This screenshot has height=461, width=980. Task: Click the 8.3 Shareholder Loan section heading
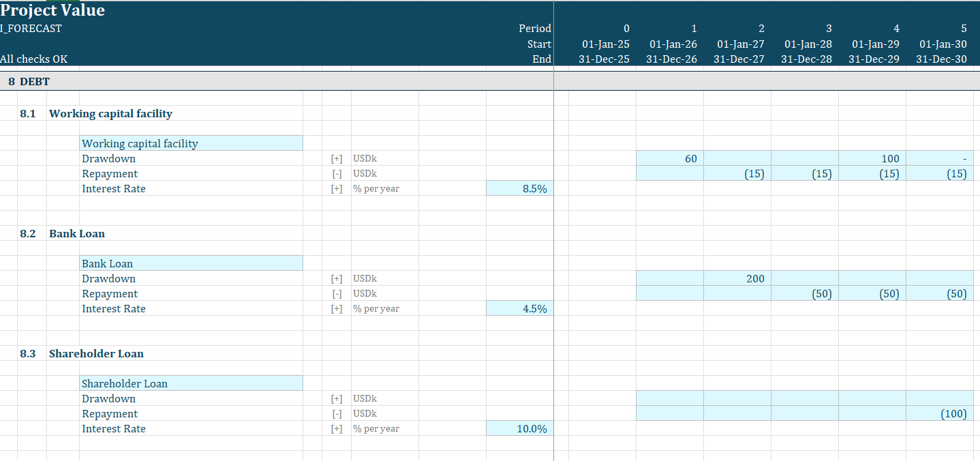(96, 353)
